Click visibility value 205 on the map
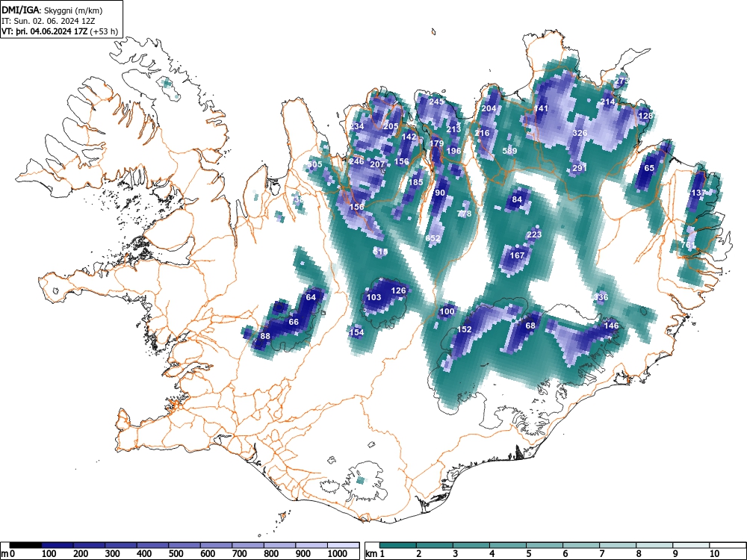The height and width of the screenshot is (560, 747). tap(391, 126)
